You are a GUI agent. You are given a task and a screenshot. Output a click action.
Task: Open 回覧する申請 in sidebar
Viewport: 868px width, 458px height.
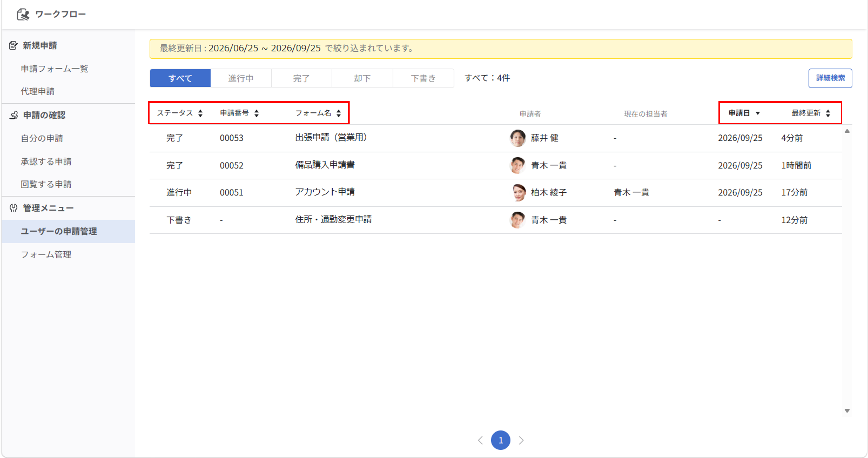pyautogui.click(x=46, y=184)
